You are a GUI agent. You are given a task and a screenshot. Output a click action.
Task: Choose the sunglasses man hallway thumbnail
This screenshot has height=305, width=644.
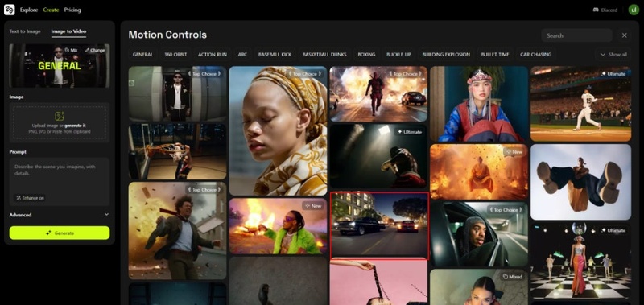pyautogui.click(x=177, y=93)
